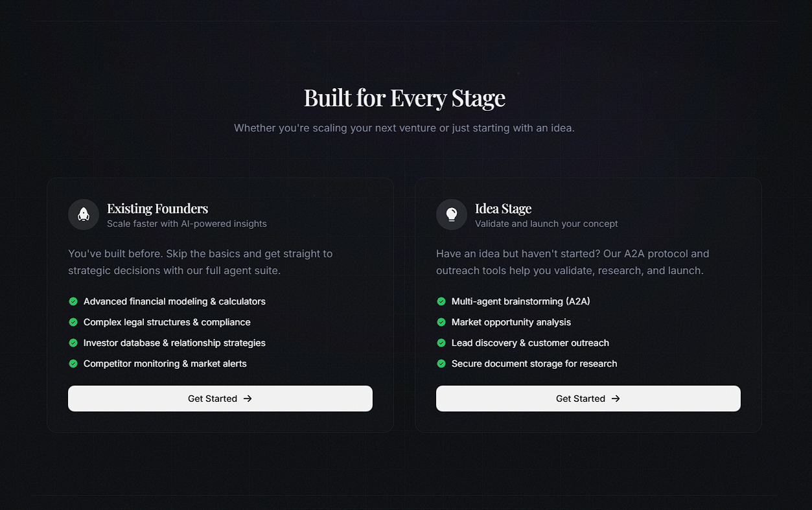
Task: Select the check icon for Investor database
Action: point(73,343)
